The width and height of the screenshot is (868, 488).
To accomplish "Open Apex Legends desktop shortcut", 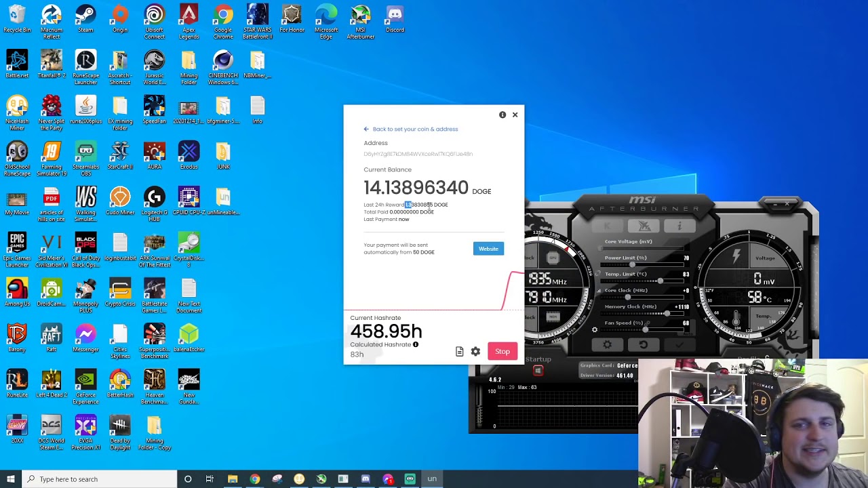I will [x=189, y=22].
